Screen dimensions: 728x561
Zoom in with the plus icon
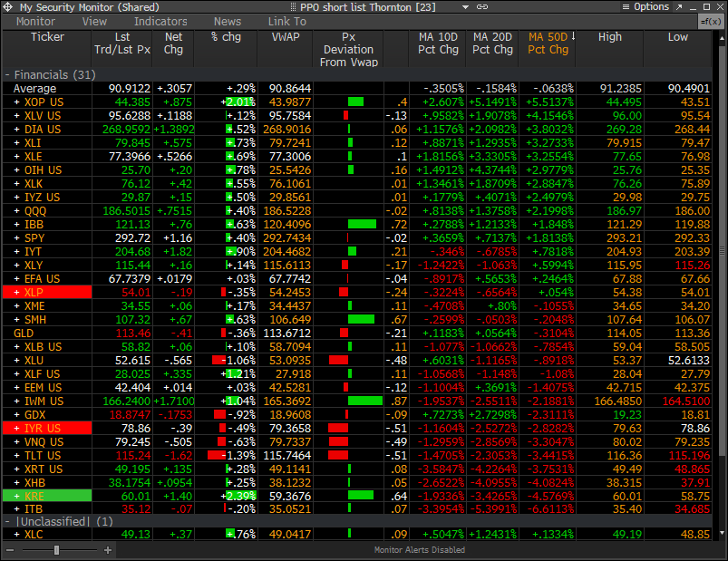point(108,550)
